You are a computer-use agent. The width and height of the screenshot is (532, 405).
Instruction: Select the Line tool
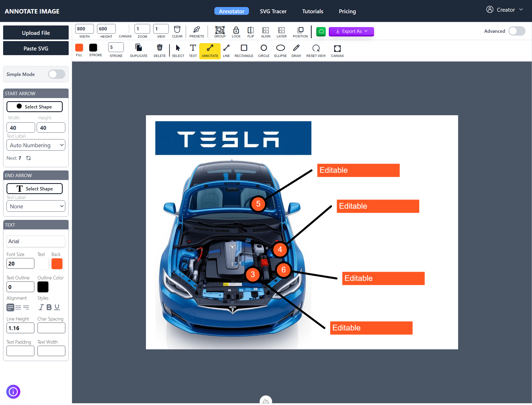226,48
